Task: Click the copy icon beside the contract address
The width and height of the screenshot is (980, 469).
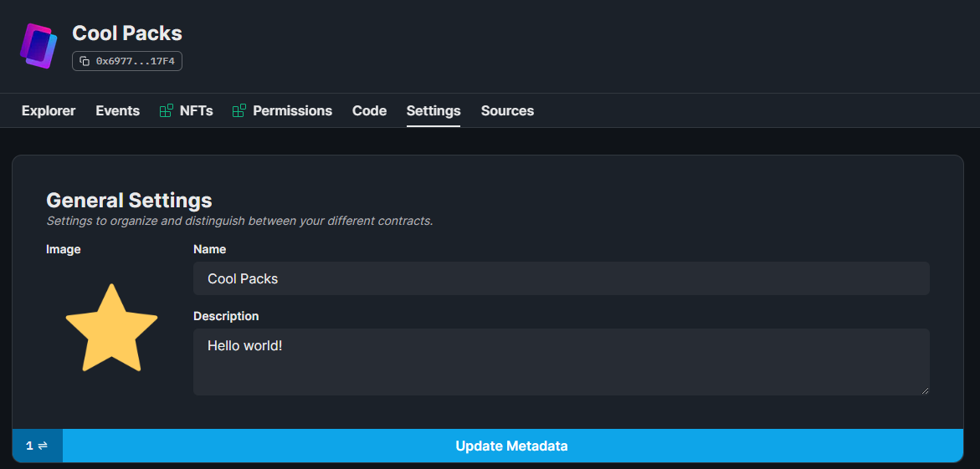Action: click(85, 61)
